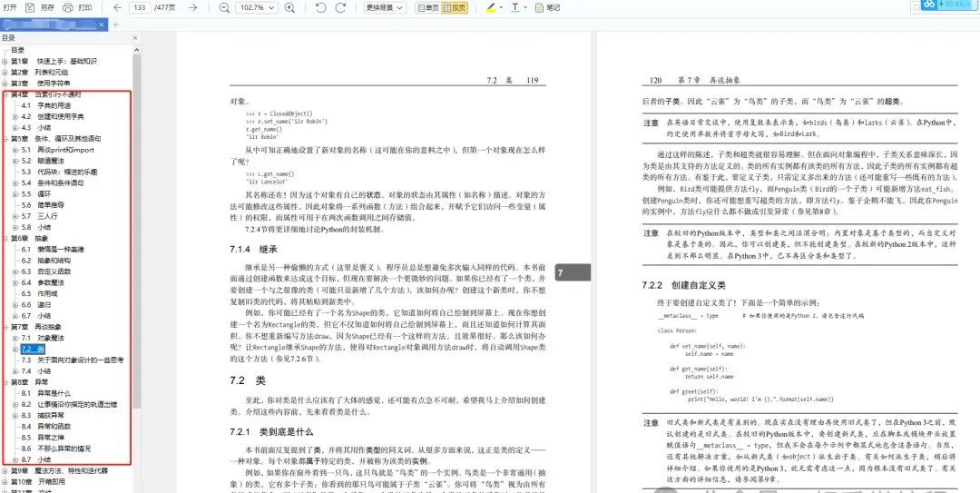
Task: Zoom in with the plus magnifier
Action: click(289, 7)
